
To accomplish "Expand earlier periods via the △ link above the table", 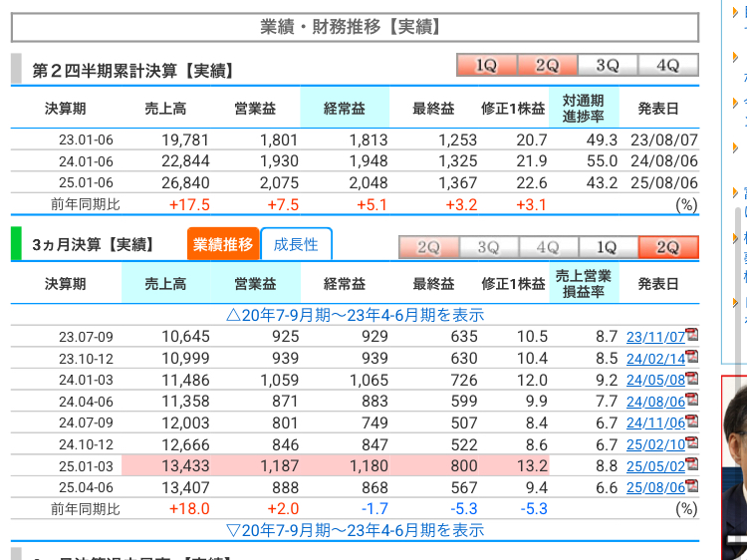I will [355, 314].
